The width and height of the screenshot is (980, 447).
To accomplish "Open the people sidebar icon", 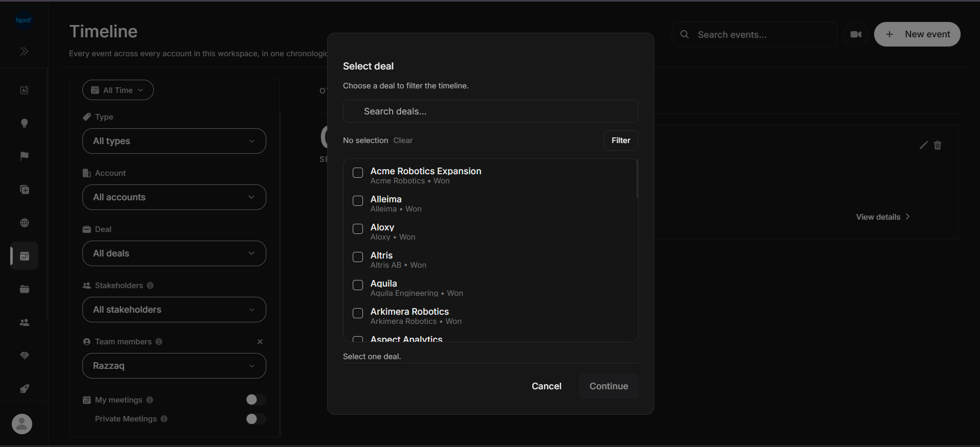I will click(x=24, y=322).
